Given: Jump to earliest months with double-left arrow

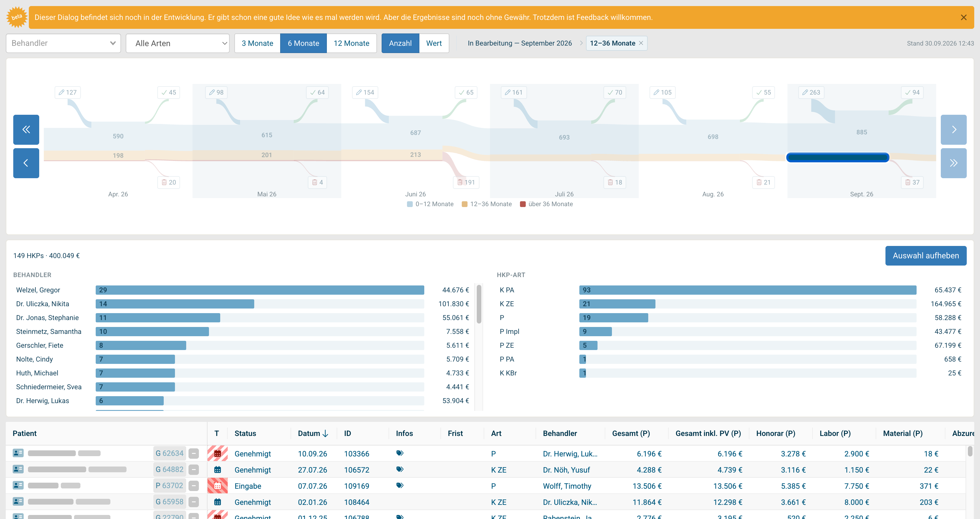Looking at the screenshot, I should point(26,129).
